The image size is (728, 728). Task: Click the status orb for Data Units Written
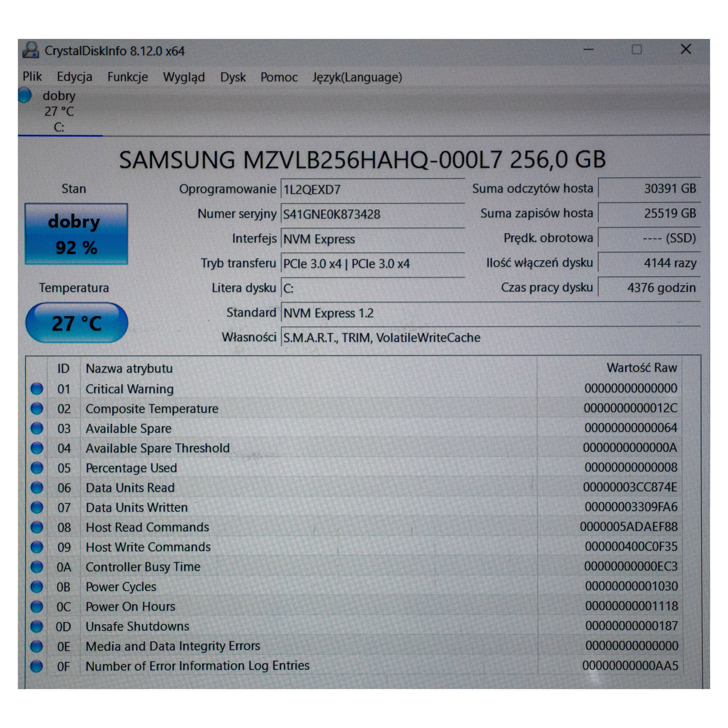36,507
